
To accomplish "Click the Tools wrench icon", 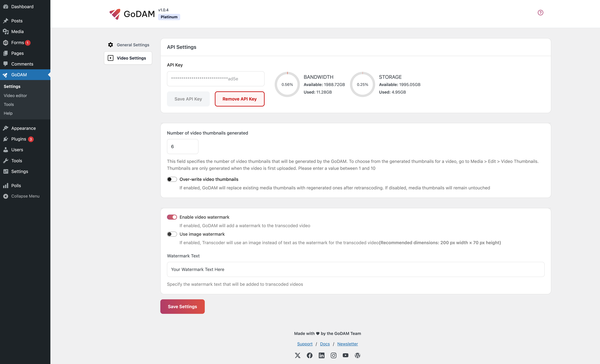I will point(6,161).
